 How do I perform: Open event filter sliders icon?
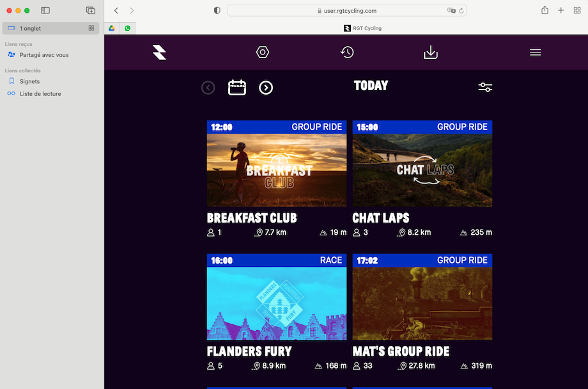(485, 87)
